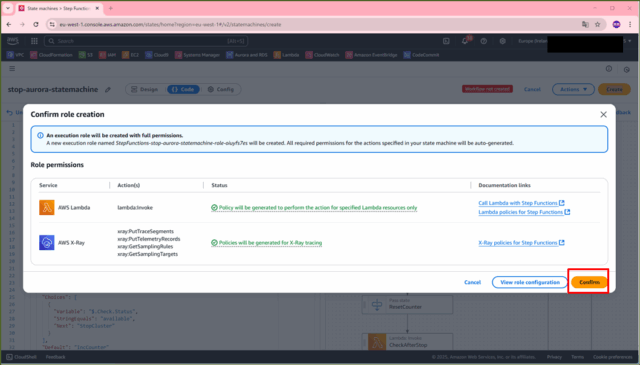Open the browser three-dot menu
This screenshot has width=640, height=365.
tap(630, 24)
